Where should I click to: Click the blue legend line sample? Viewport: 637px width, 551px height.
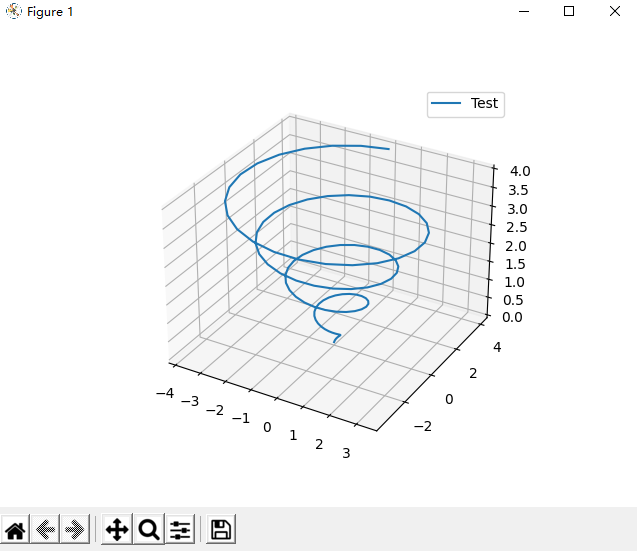point(446,103)
